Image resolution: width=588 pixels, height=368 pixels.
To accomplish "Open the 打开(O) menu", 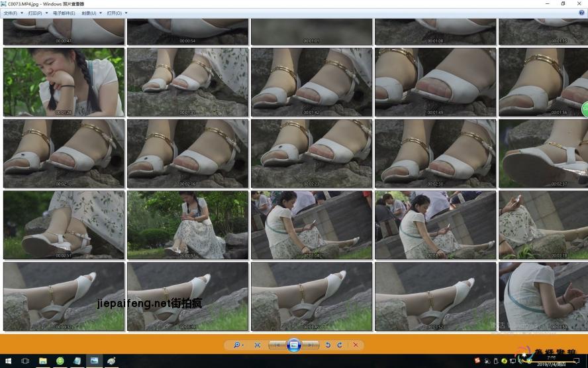I will [x=117, y=13].
